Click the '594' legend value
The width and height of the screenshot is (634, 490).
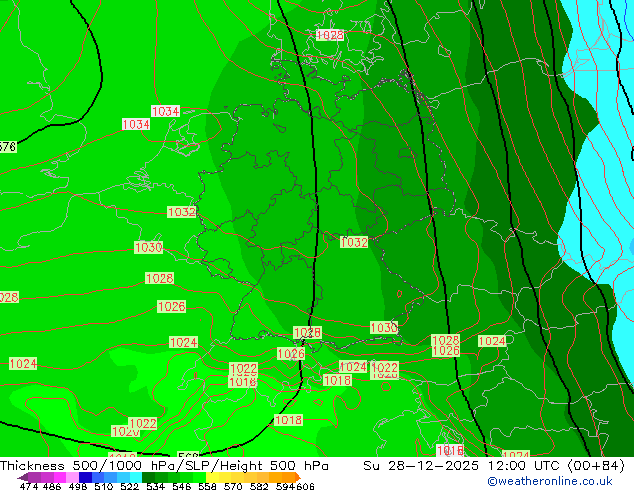[x=285, y=486]
